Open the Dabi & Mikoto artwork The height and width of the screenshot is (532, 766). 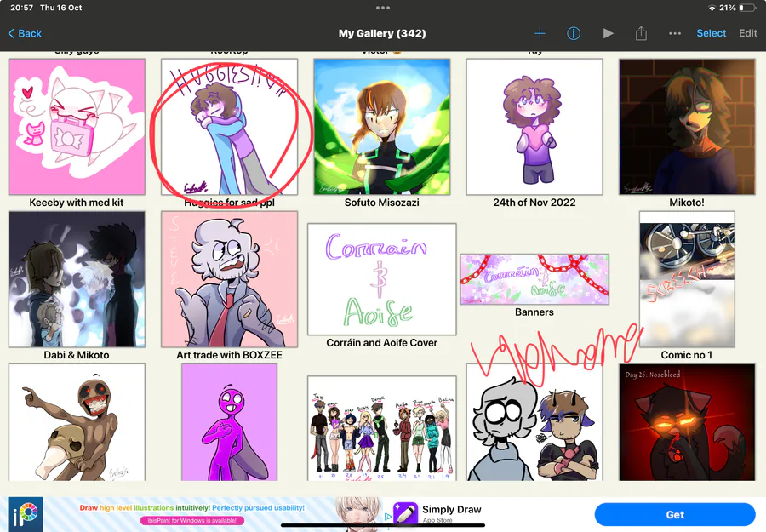77,279
